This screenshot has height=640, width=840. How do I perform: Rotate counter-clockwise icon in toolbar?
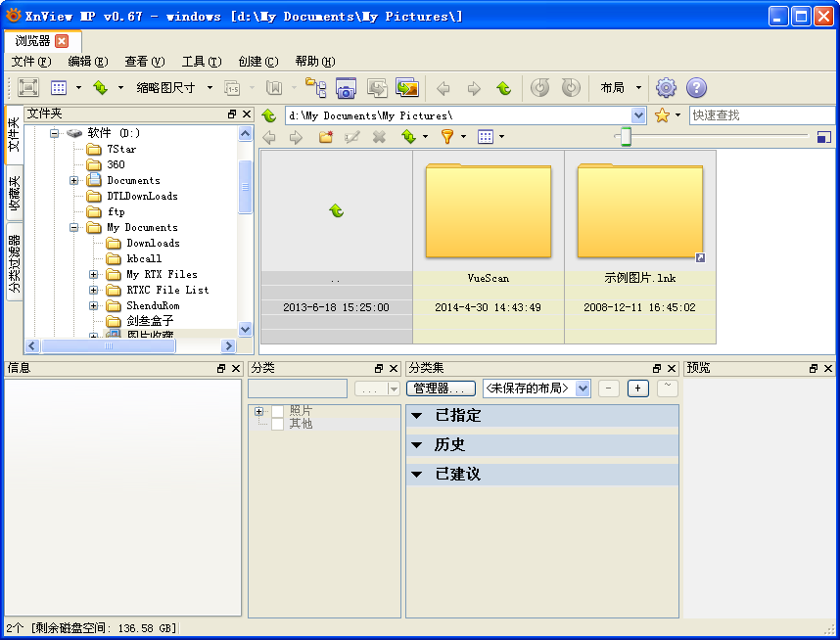coord(540,87)
